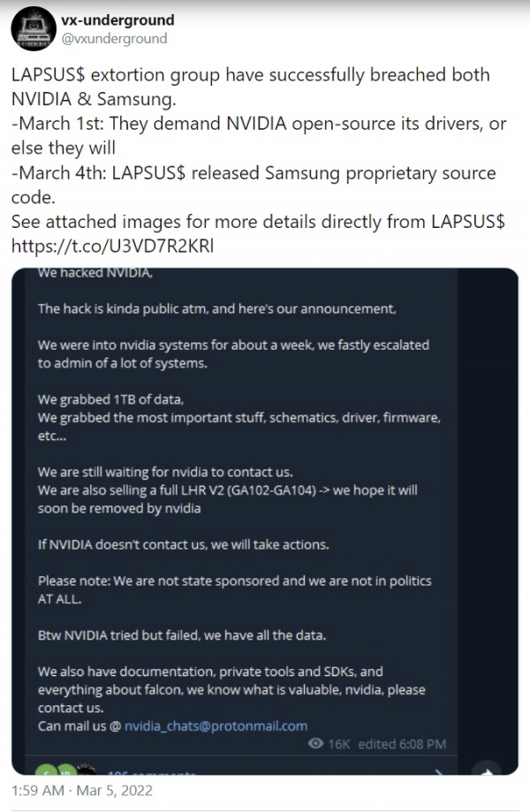The height and width of the screenshot is (812, 530).
Task: Open the vx-underground display name link
Action: (118, 20)
